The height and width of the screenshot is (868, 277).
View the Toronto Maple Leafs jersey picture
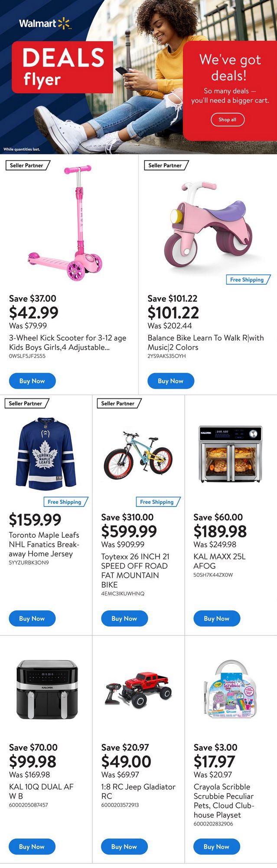coord(46,454)
